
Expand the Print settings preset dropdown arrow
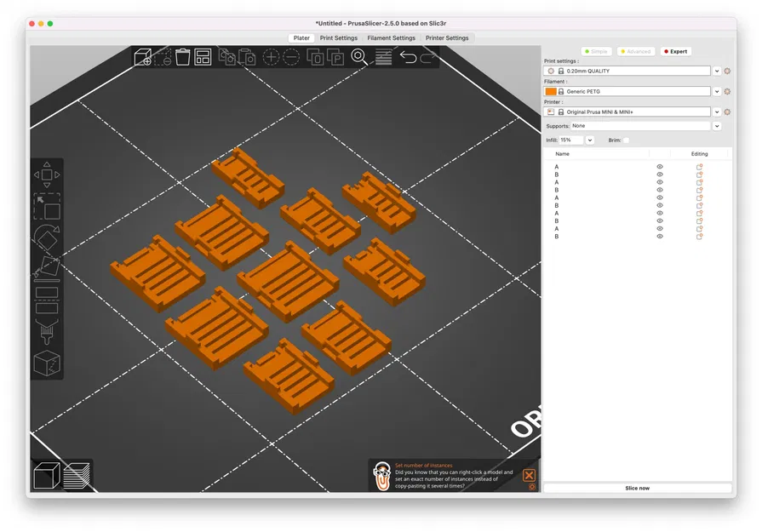pos(717,71)
